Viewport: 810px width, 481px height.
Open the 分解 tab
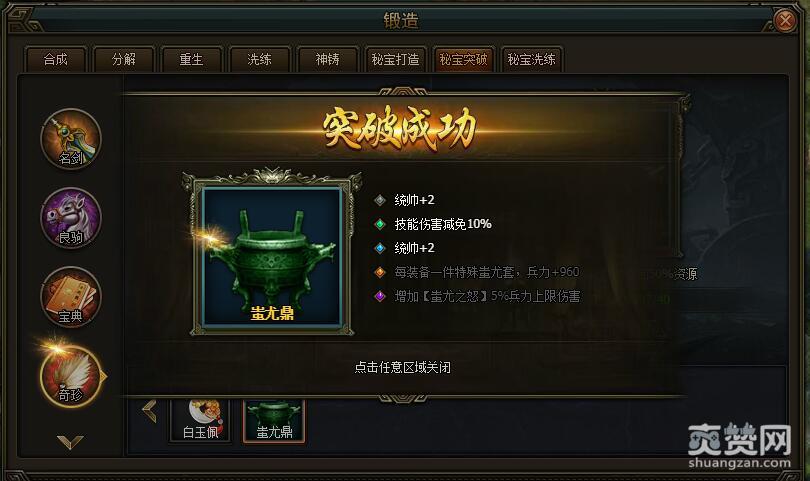click(x=124, y=59)
